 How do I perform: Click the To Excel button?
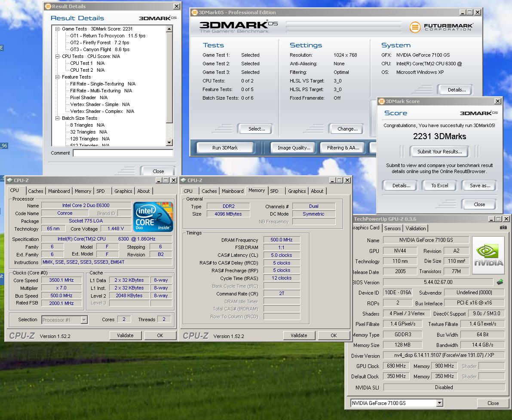[439, 186]
